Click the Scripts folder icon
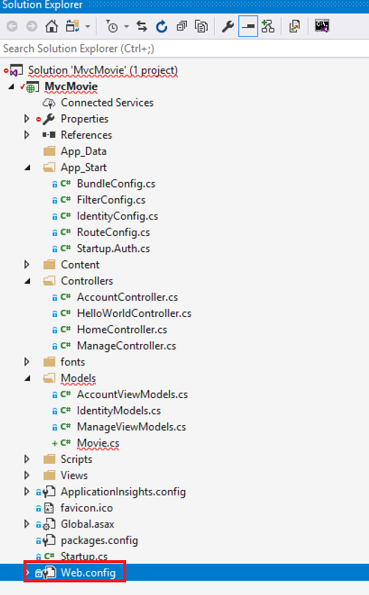Image resolution: width=369 pixels, height=595 pixels. [49, 459]
